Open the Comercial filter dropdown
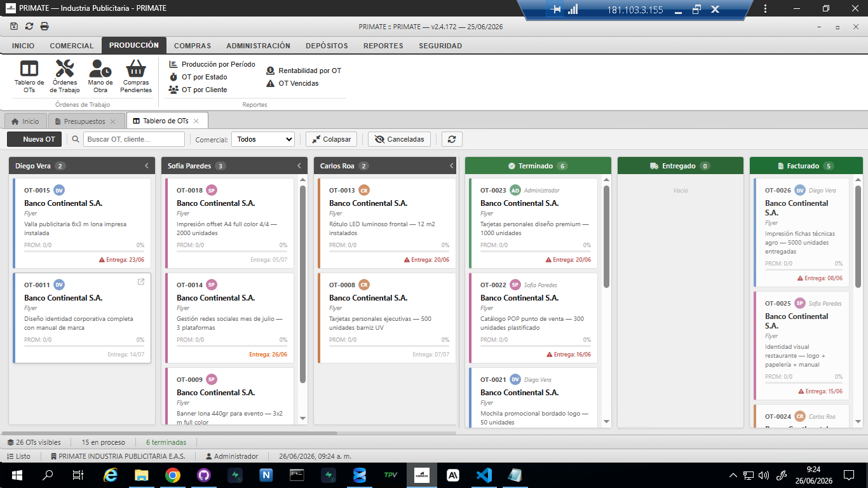This screenshot has width=868, height=488. click(263, 139)
